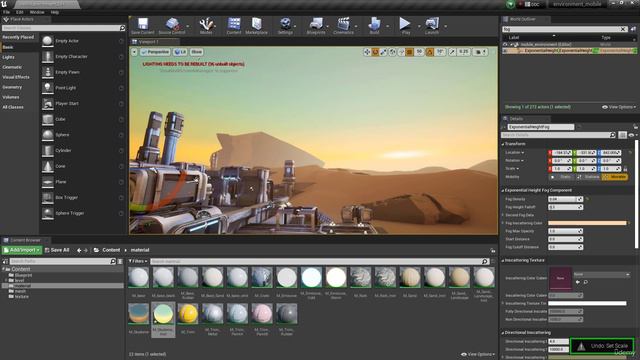Image resolution: width=640 pixels, height=360 pixels.
Task: Open the Window menu
Action: pyautogui.click(x=37, y=12)
